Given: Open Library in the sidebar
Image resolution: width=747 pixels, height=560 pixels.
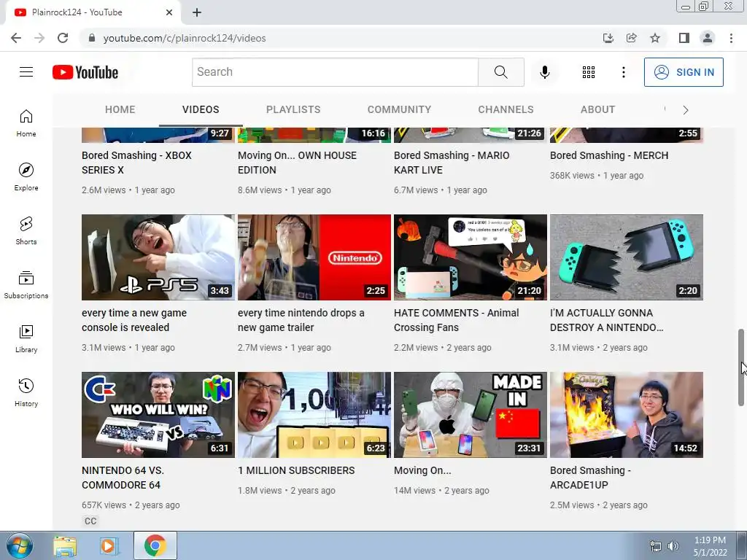Looking at the screenshot, I should 26,338.
